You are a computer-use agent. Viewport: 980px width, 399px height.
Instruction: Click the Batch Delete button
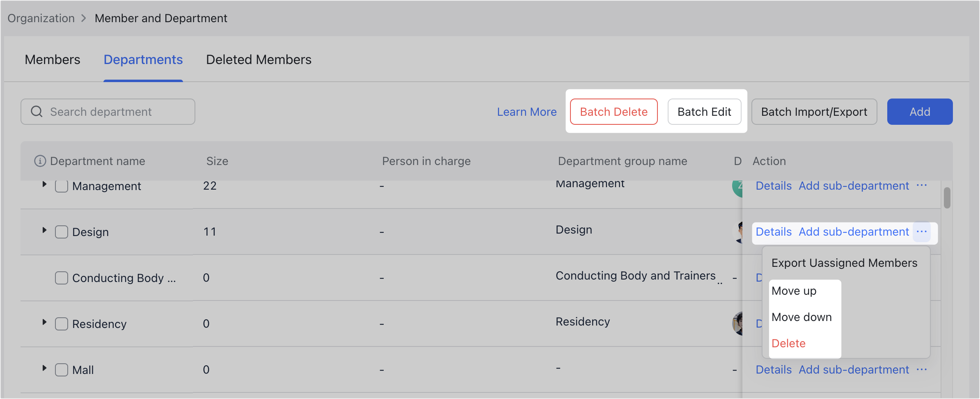coord(614,111)
